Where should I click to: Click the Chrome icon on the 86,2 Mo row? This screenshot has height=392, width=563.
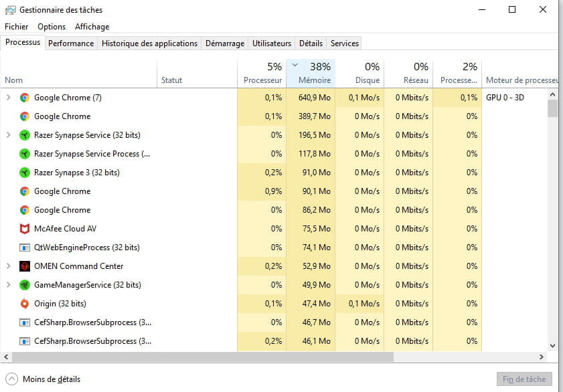[x=24, y=210]
